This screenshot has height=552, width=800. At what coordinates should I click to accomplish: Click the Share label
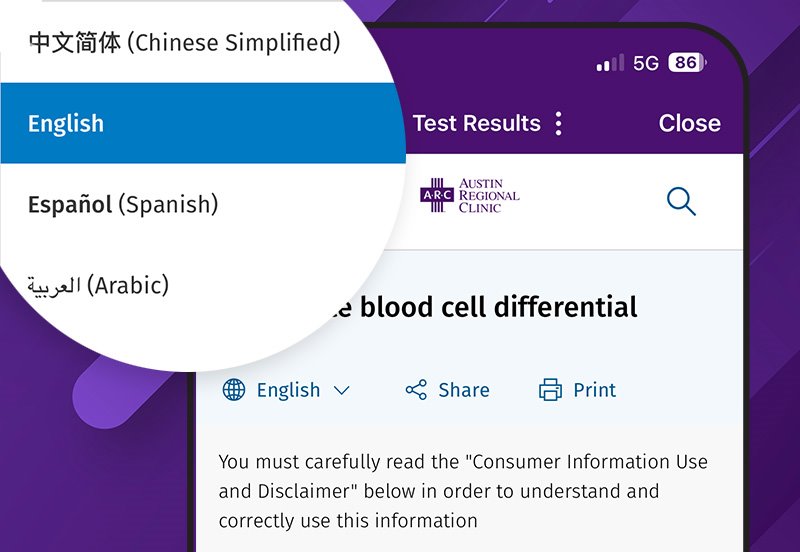[464, 390]
